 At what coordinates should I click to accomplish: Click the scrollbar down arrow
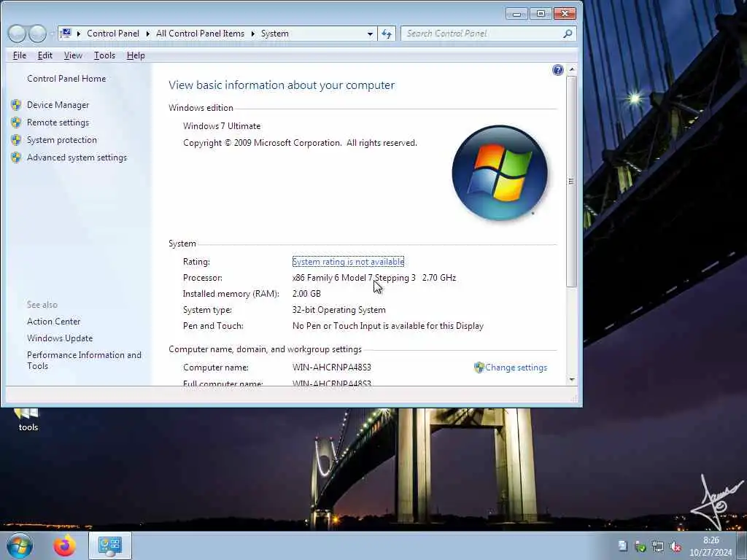[572, 379]
